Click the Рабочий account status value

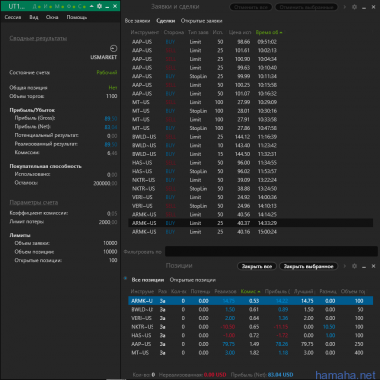coord(107,72)
